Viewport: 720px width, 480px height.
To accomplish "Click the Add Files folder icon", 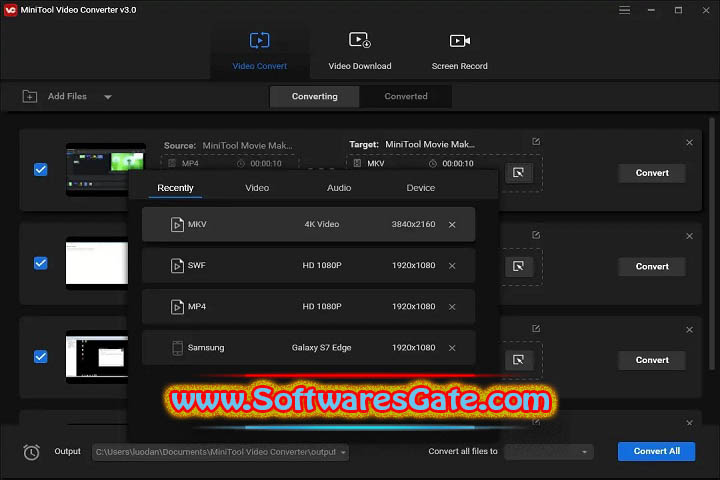I will point(30,96).
